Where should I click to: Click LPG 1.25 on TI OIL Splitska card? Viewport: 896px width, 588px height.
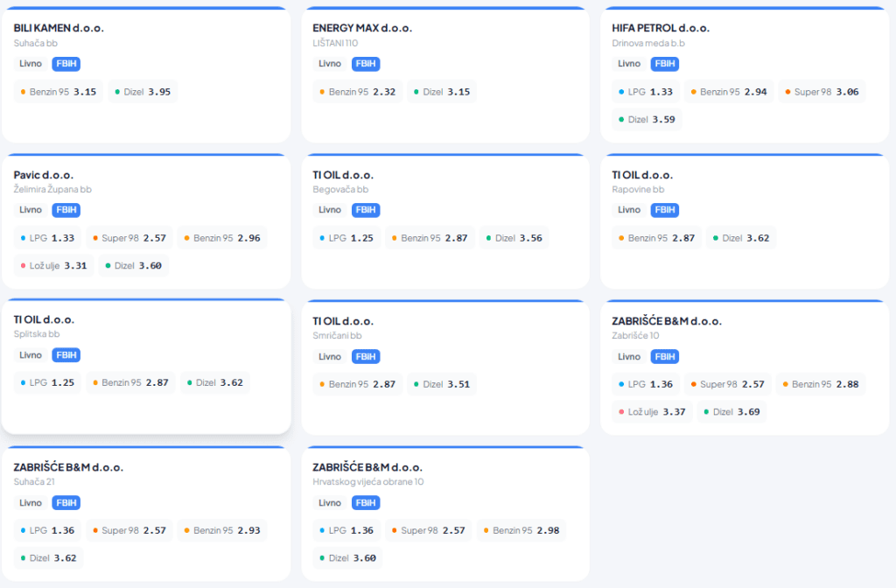click(x=47, y=383)
